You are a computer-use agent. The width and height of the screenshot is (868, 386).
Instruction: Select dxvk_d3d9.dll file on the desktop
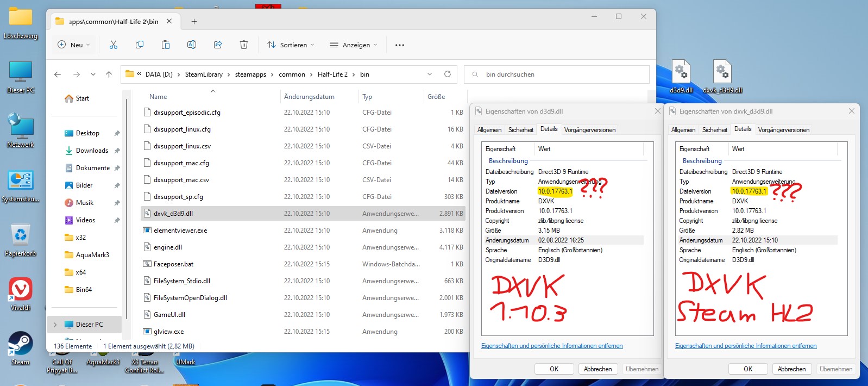coord(722,77)
